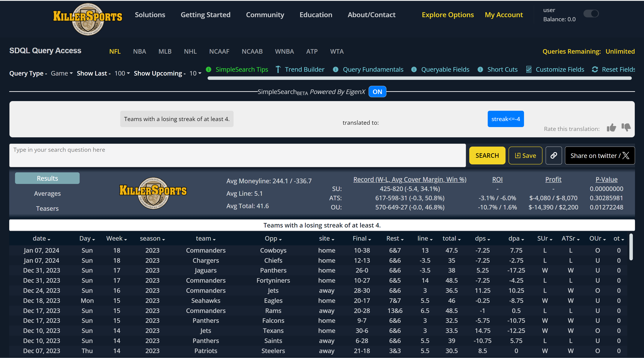Viewport: 644px width, 358px height.
Task: Sort by the season column header
Action: click(x=152, y=238)
